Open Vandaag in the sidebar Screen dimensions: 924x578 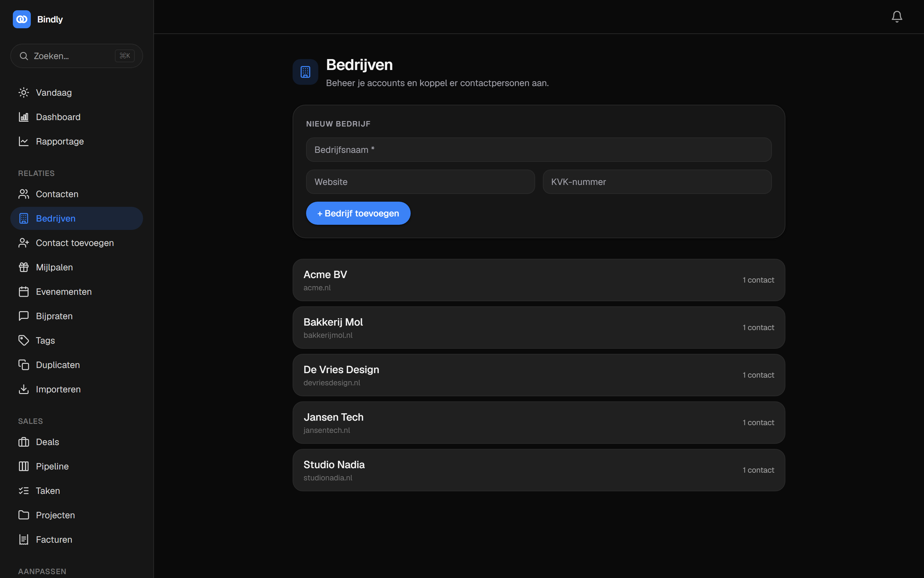pos(77,92)
